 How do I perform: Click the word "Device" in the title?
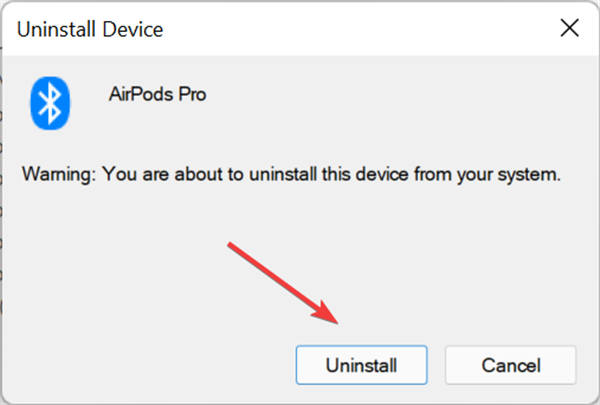[x=135, y=28]
